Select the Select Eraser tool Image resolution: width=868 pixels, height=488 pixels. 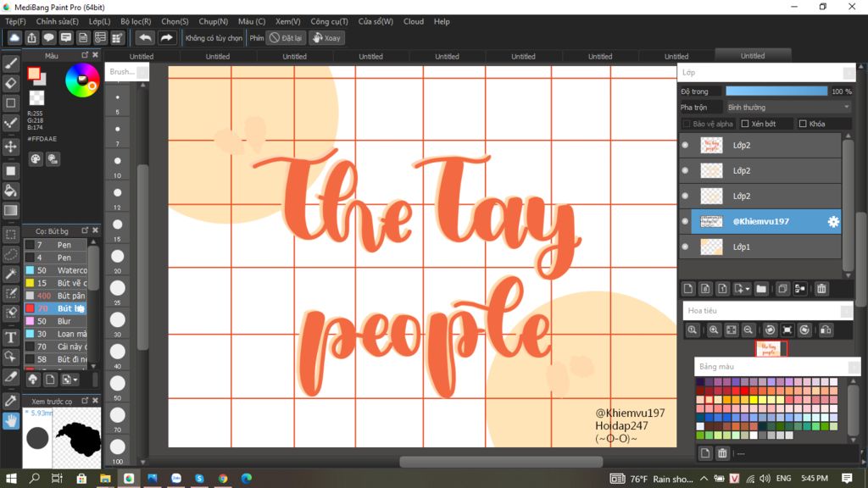tap(10, 313)
